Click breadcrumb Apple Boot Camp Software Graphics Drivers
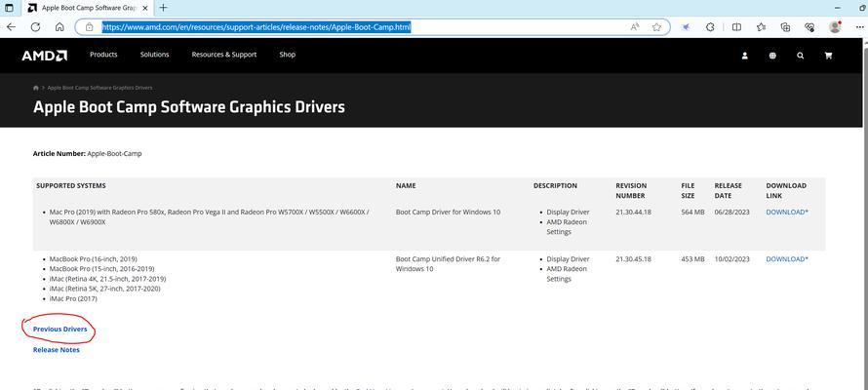 tap(100, 88)
